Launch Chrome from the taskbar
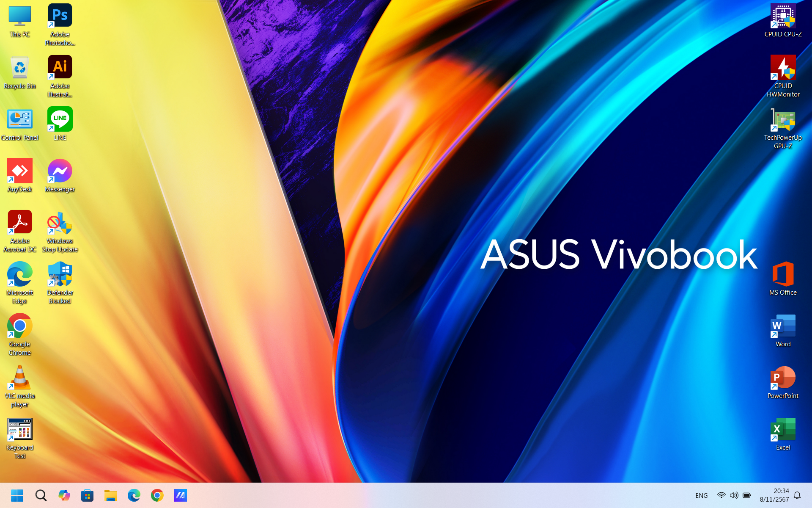The image size is (812, 508). 157,495
